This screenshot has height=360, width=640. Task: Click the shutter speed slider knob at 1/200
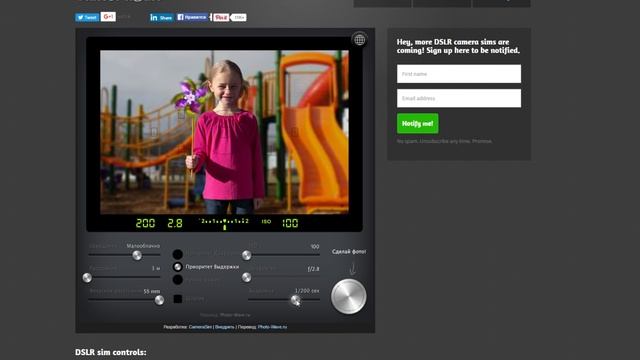[295, 300]
